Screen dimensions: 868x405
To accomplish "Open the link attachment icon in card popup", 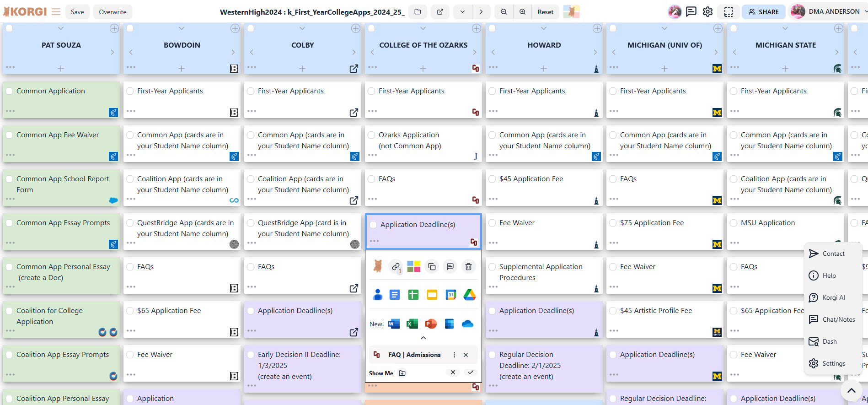I will (396, 266).
